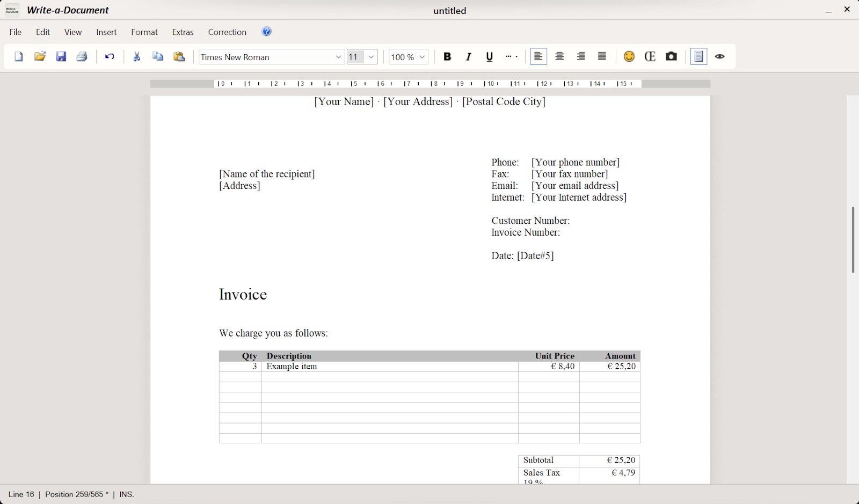Viewport: 859px width, 504px height.
Task: Expand the font size dropdown arrow
Action: pyautogui.click(x=371, y=57)
